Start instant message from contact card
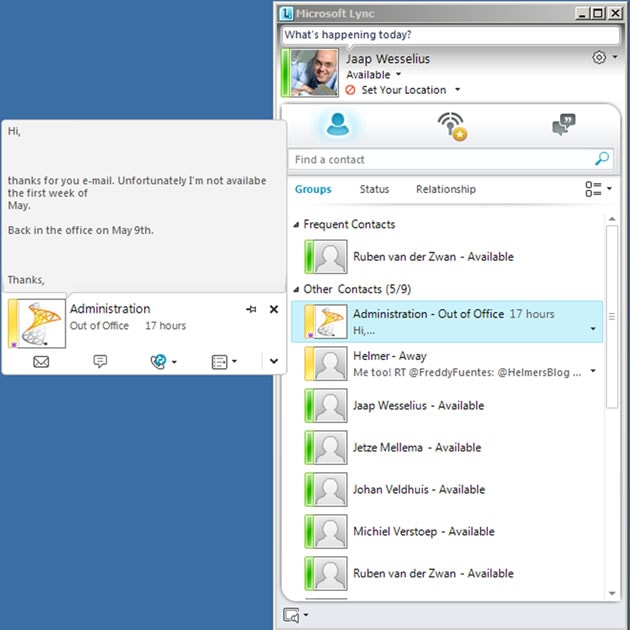Viewport: 630px width, 630px height. coord(100,361)
